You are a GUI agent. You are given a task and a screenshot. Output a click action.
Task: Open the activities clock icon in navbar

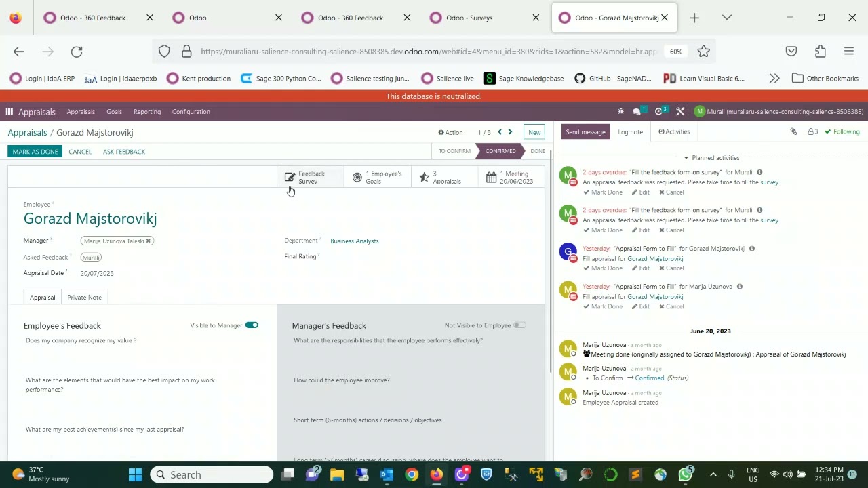(660, 112)
